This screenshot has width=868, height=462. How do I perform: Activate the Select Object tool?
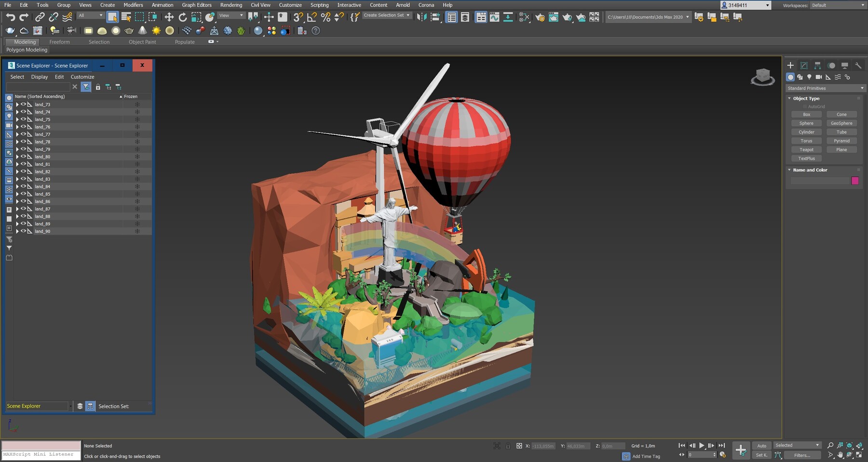(x=112, y=17)
